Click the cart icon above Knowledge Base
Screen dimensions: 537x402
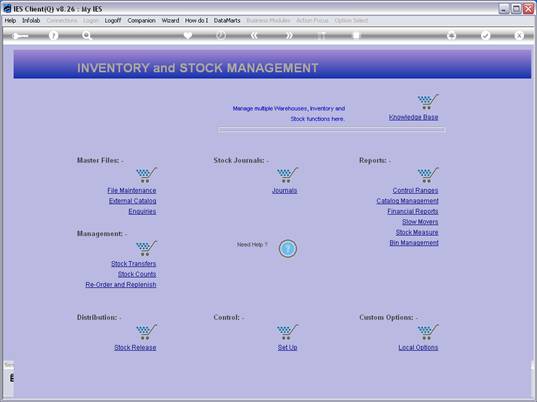428,102
